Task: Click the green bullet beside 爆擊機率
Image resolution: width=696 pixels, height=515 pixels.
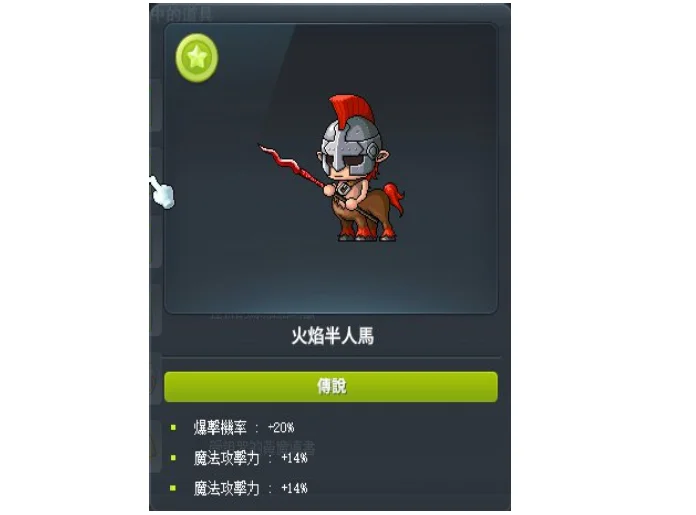Action: [173, 428]
